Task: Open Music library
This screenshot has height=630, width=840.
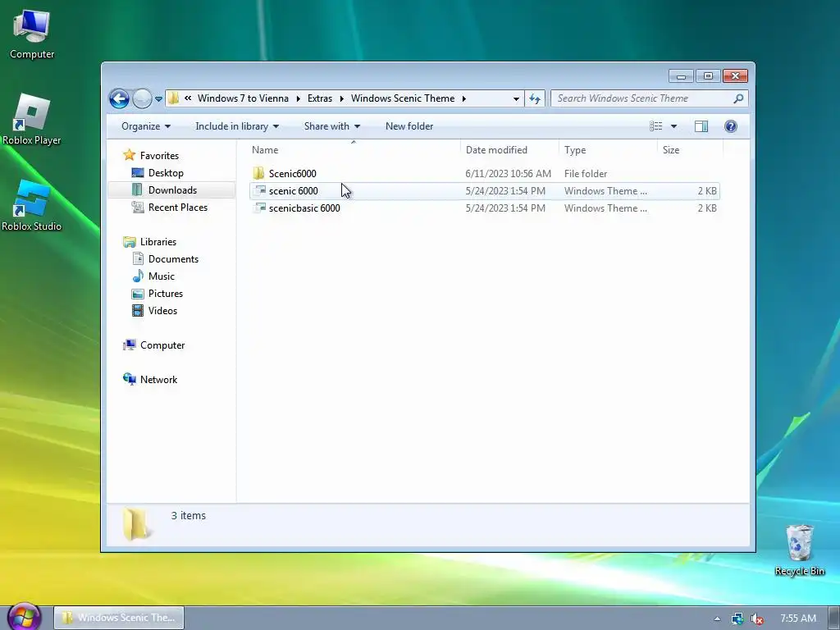Action: coord(162,276)
